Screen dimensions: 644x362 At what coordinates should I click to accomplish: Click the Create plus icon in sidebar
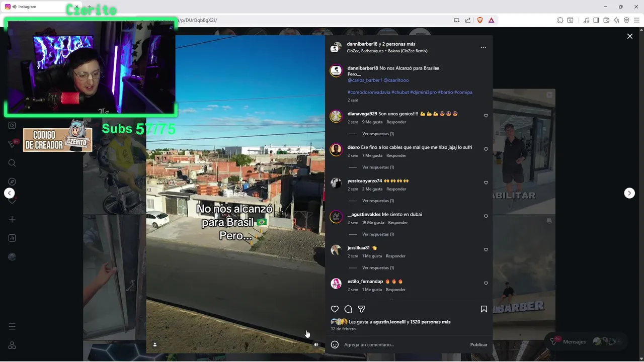point(12,219)
